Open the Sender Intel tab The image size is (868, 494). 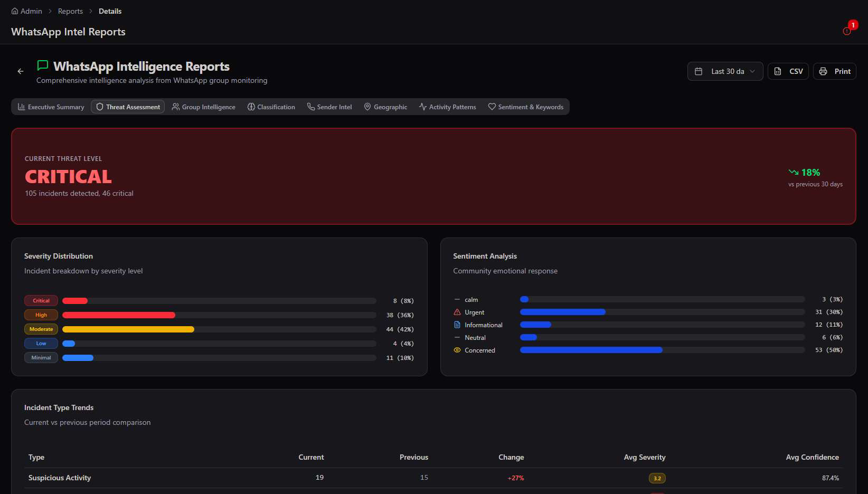(x=329, y=107)
